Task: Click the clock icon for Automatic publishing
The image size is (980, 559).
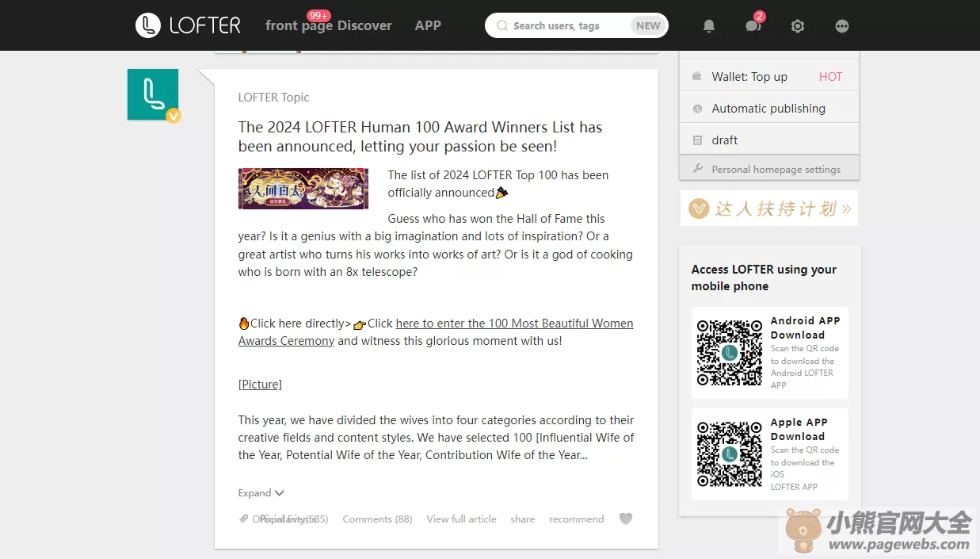Action: point(697,109)
